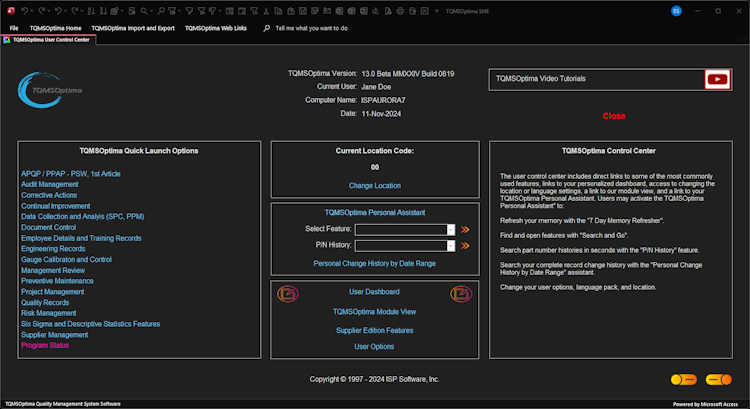Toggle the yellow switch with knob on left
This screenshot has width=750, height=409.
(684, 379)
